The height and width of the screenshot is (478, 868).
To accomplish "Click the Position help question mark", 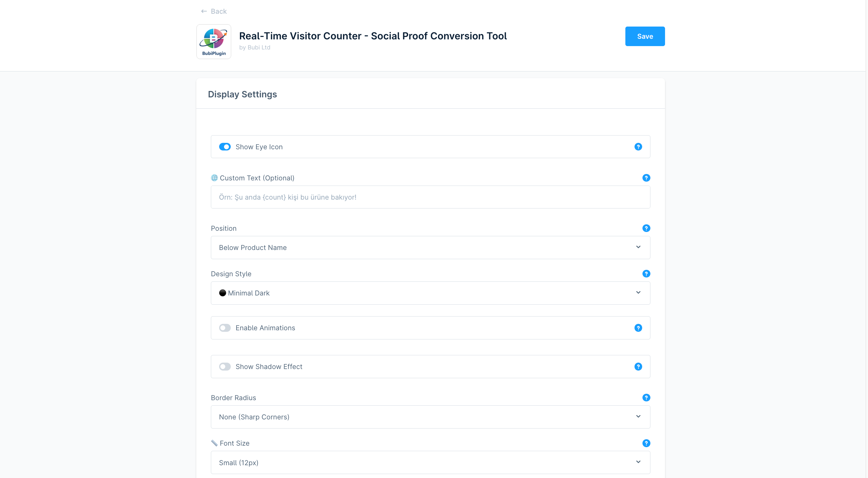I will click(646, 228).
